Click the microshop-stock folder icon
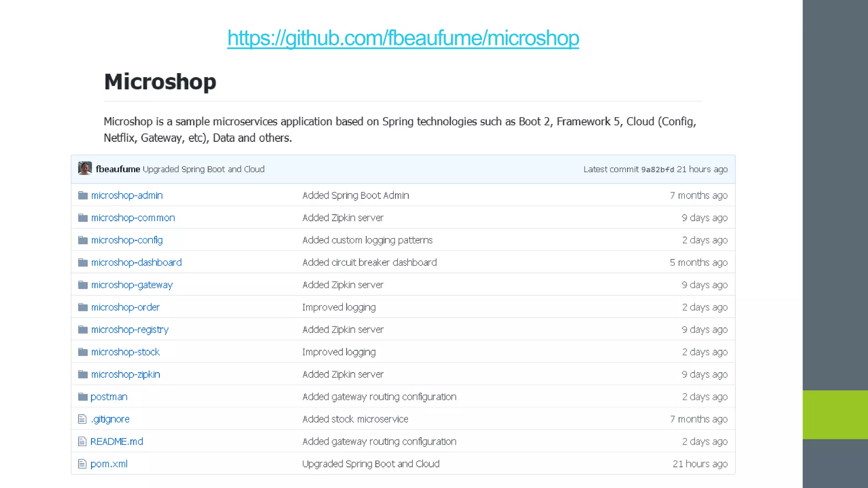The image size is (868, 488). coord(83,352)
